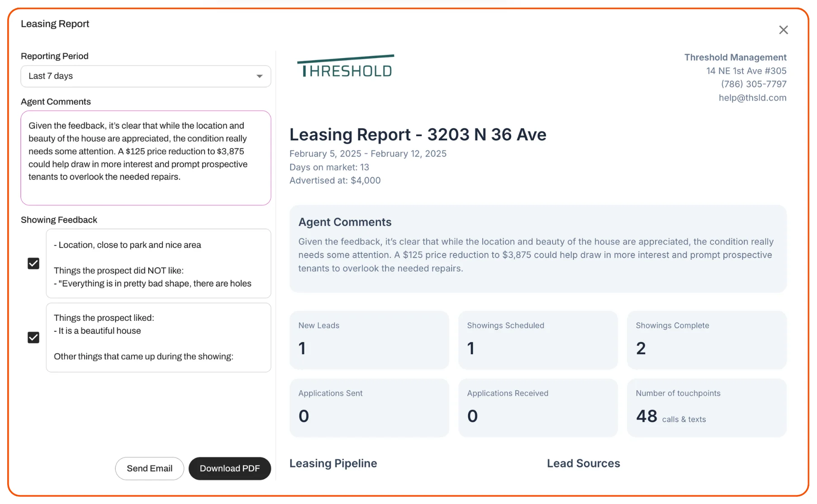Download the report as PDF
The width and height of the screenshot is (817, 504).
pyautogui.click(x=229, y=468)
